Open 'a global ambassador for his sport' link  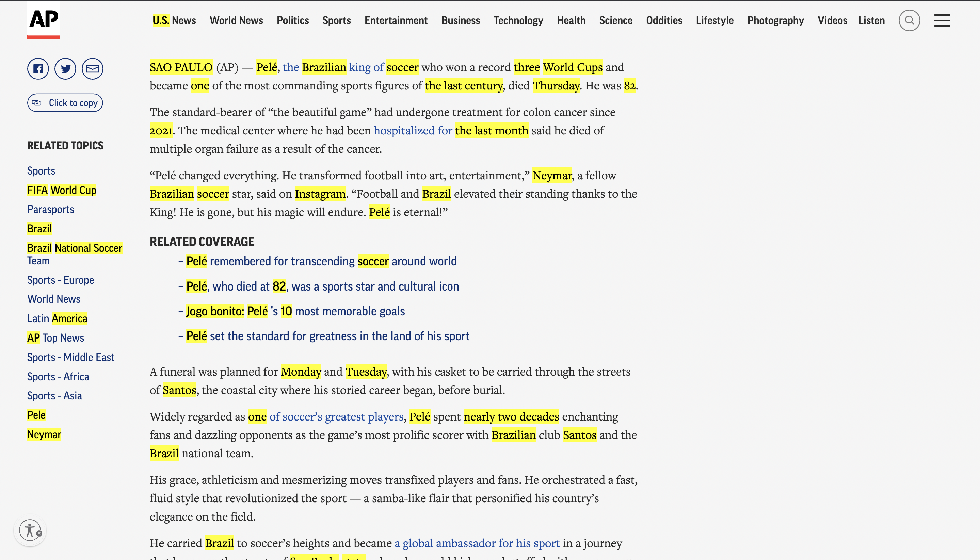tap(477, 543)
